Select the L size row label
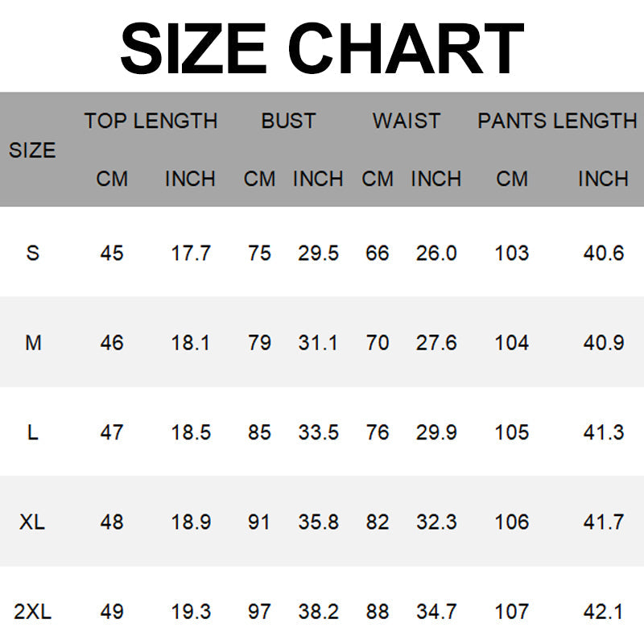 (x=32, y=432)
